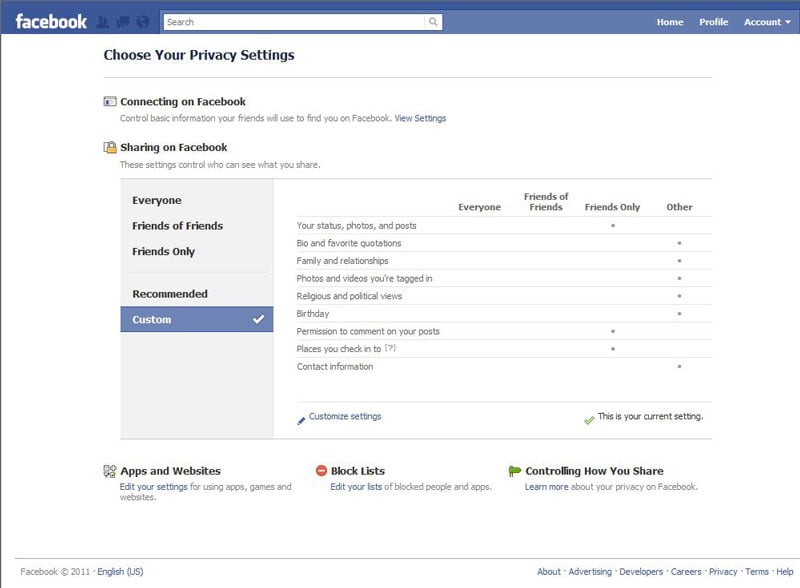The width and height of the screenshot is (800, 588).
Task: Click Edit your settings for apps
Action: click(154, 486)
